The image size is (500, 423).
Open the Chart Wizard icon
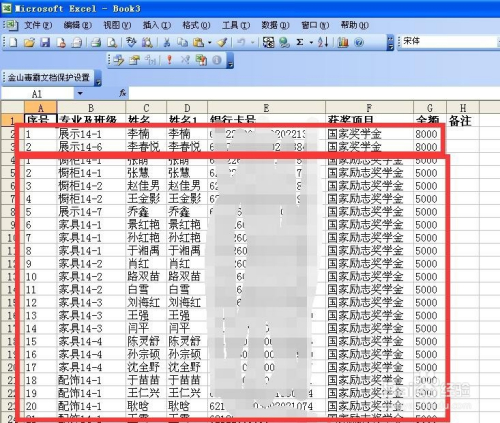tap(343, 42)
